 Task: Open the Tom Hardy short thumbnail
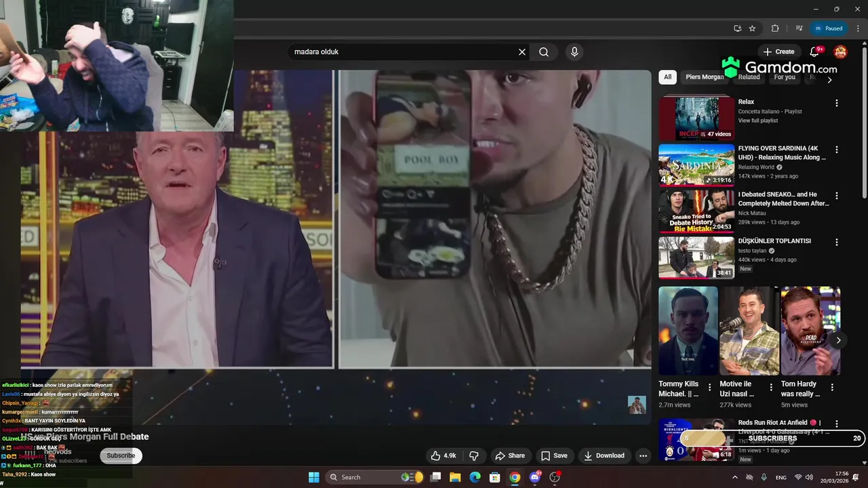click(x=810, y=331)
